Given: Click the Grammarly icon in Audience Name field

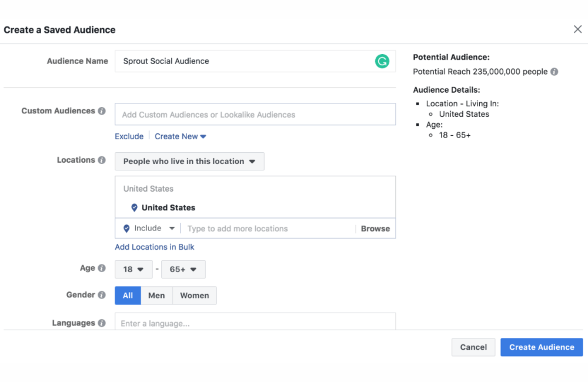Looking at the screenshot, I should coord(382,61).
